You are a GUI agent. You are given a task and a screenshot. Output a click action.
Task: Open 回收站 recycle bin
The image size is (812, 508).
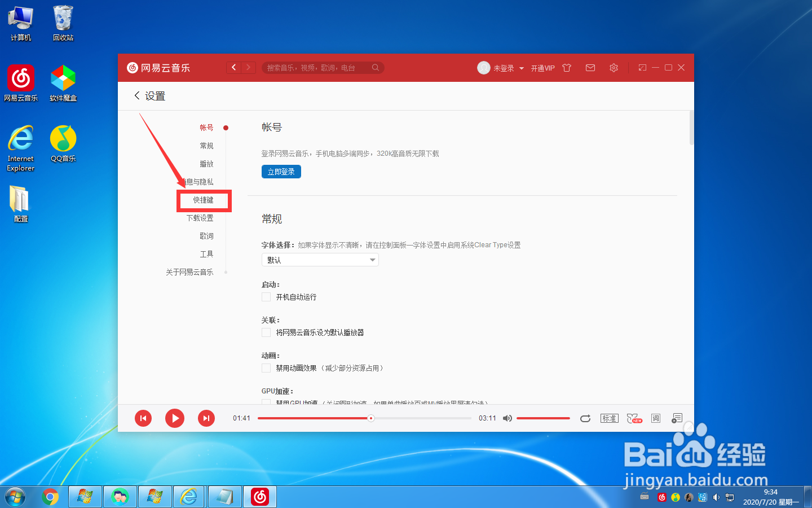(x=63, y=24)
